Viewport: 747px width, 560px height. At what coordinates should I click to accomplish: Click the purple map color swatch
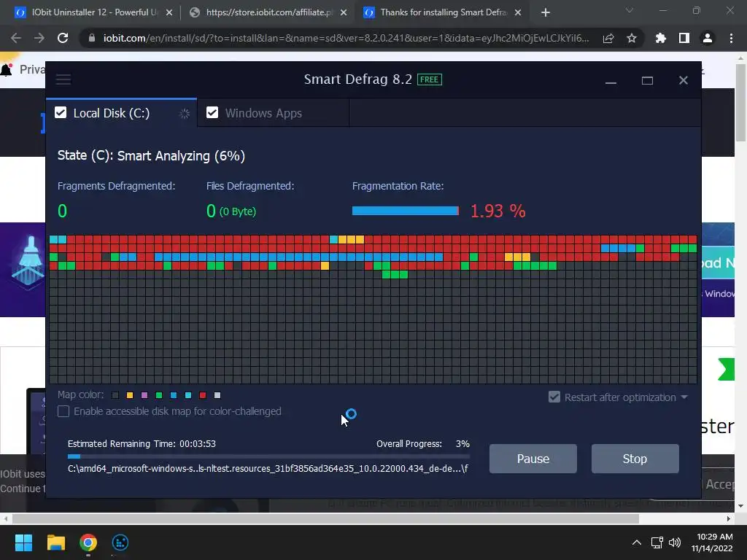coord(145,395)
